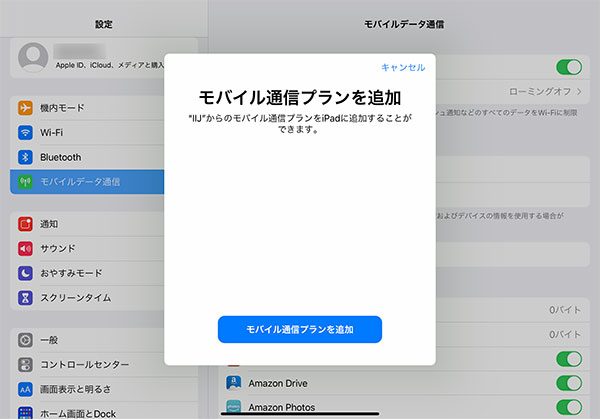Cancel the dialog with キャンセル
Image resolution: width=600 pixels, height=419 pixels.
click(x=403, y=68)
